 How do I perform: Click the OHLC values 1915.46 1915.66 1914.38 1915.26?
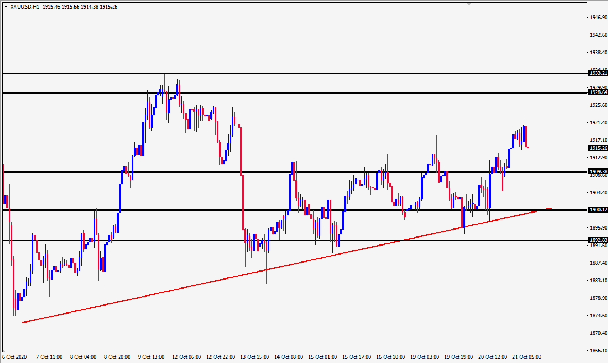tap(80, 7)
